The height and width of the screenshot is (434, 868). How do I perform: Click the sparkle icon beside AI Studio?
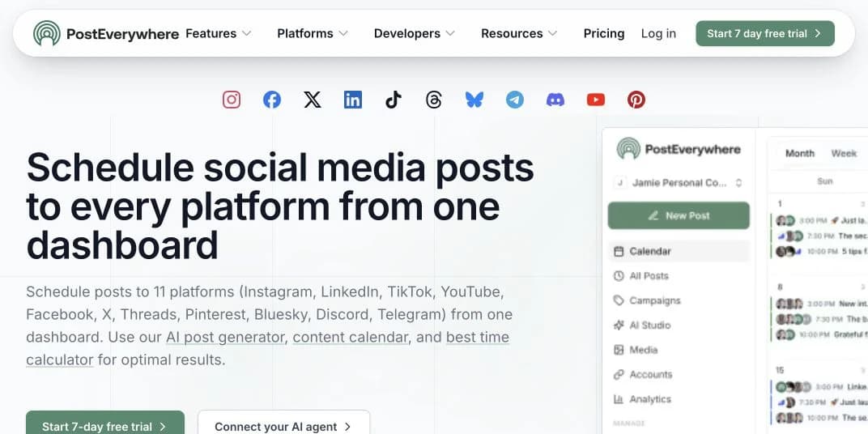[619, 325]
